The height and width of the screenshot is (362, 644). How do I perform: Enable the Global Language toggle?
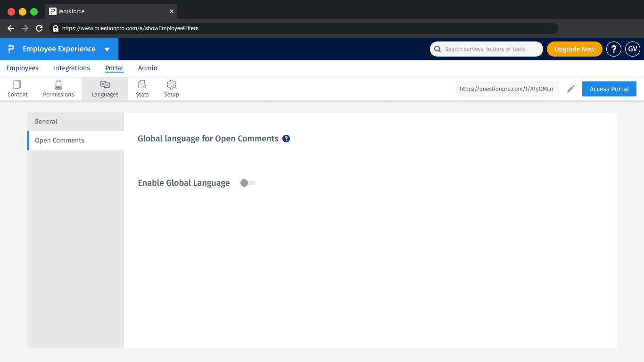click(x=248, y=183)
